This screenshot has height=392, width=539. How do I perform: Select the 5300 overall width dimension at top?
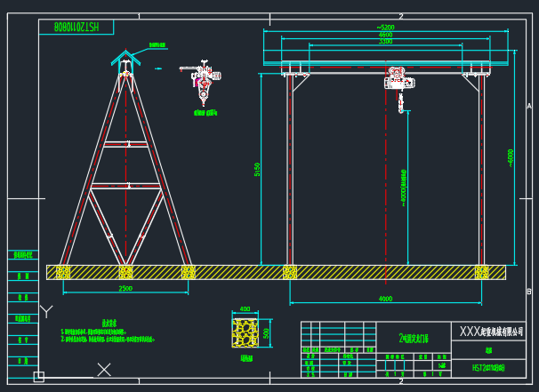(385, 28)
